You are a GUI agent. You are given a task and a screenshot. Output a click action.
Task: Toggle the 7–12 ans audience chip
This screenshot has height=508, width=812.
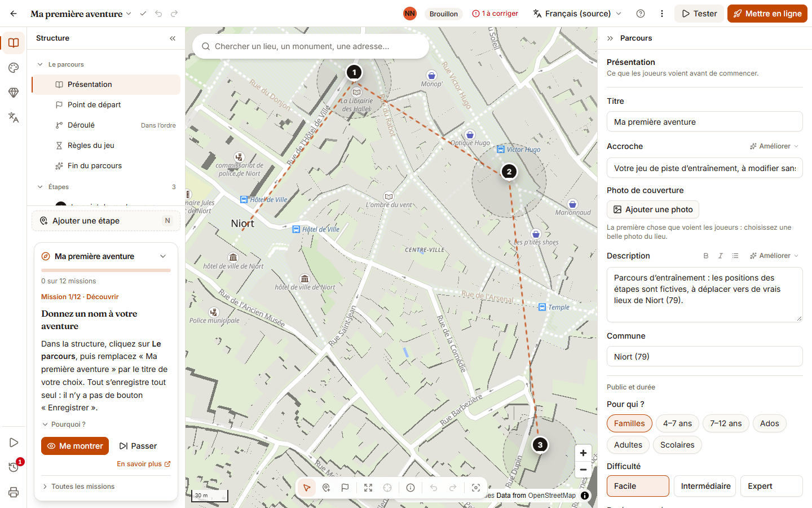coord(726,423)
